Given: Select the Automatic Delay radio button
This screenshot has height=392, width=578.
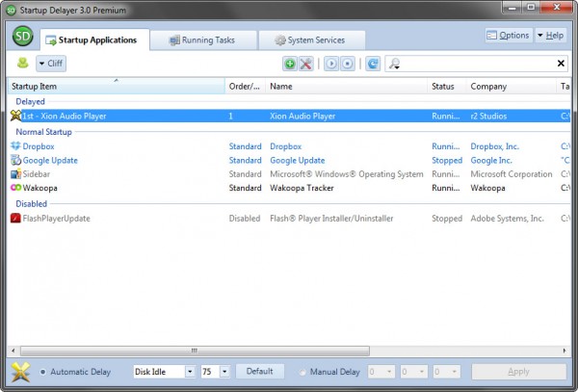Looking at the screenshot, I should click(41, 371).
